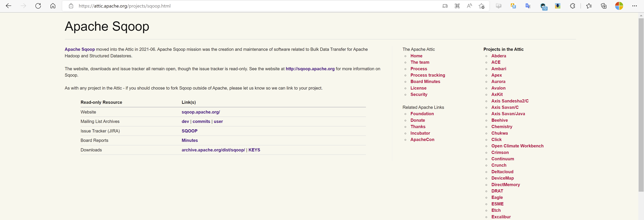
Task: Open the Google Translate extension icon
Action: click(x=528, y=6)
